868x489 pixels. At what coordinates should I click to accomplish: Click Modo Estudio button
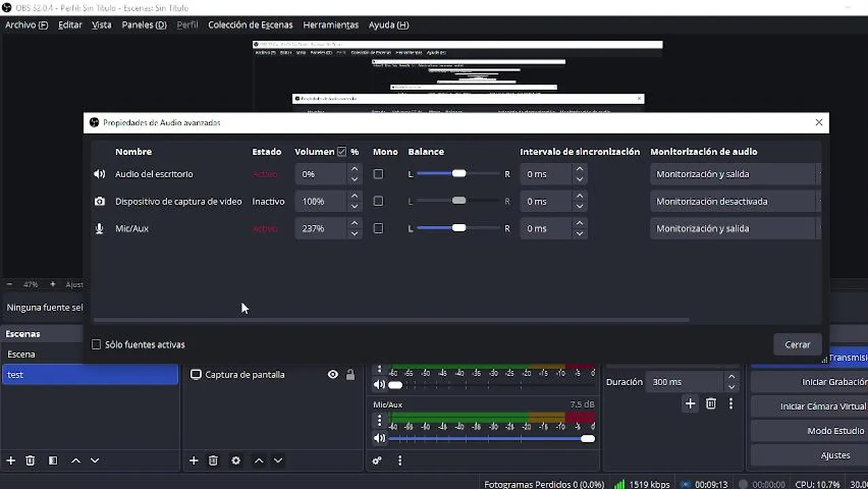pyautogui.click(x=810, y=431)
